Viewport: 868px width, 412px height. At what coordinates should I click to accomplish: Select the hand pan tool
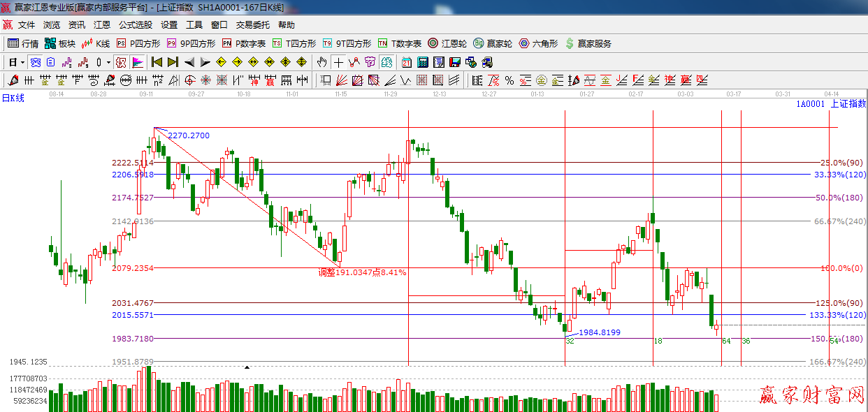point(321,62)
